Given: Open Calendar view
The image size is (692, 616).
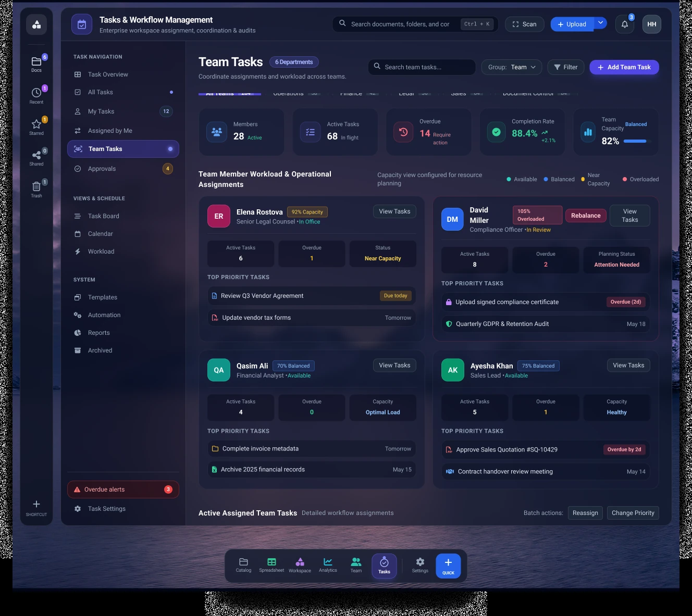Looking at the screenshot, I should pyautogui.click(x=123, y=234).
